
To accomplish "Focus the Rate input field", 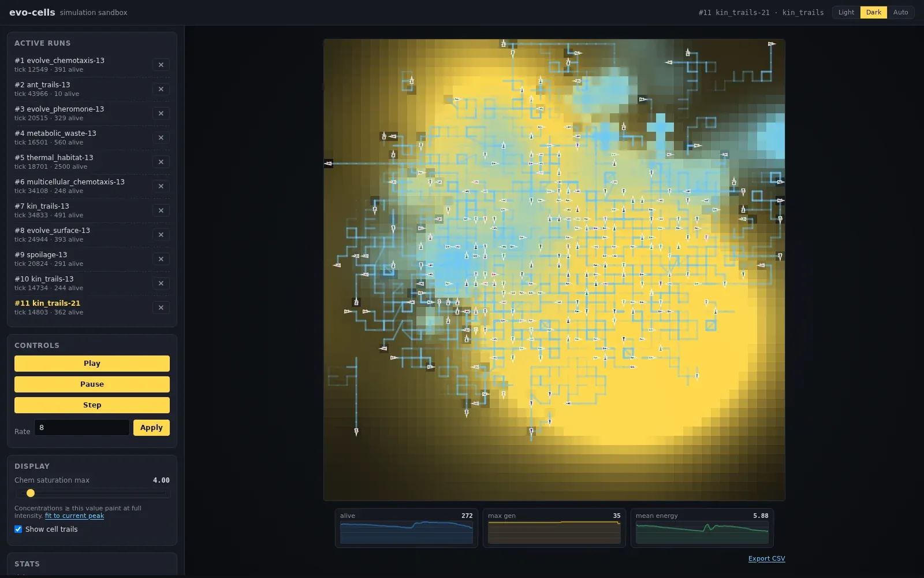I will (x=82, y=428).
